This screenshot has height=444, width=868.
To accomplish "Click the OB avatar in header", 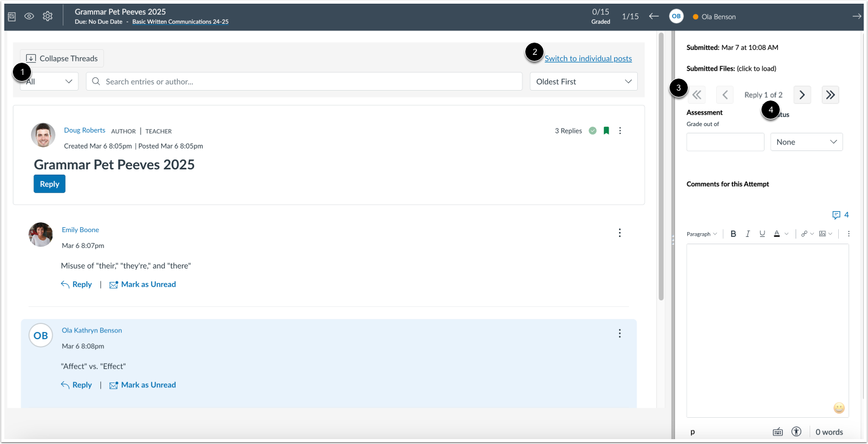I will (x=676, y=16).
